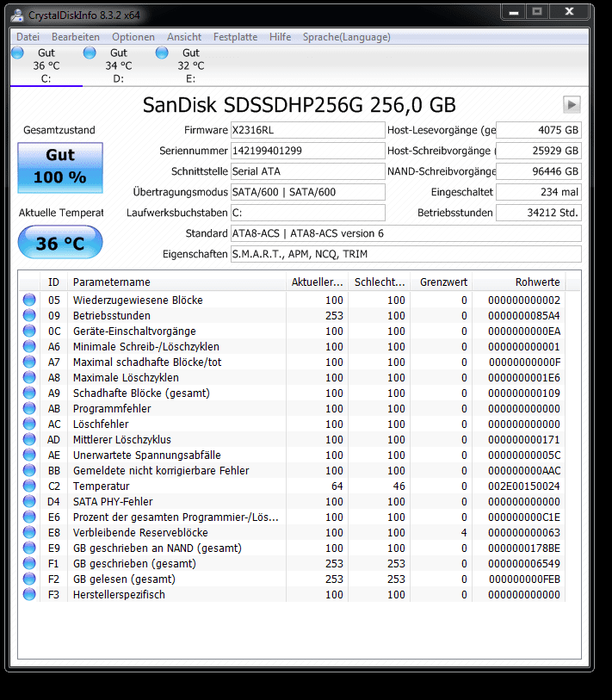Click status orb of Geräte-Einschaltvorgänge row
This screenshot has height=700, width=612.
[29, 331]
